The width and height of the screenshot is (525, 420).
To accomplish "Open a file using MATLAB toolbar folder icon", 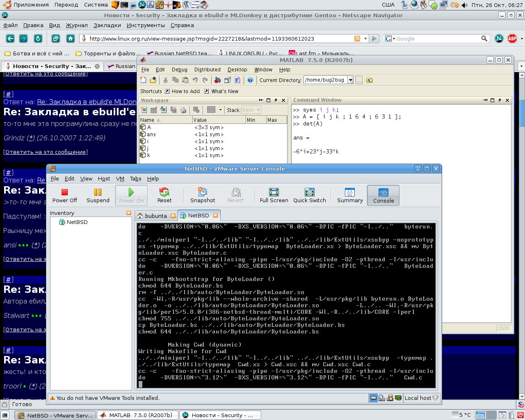I will (153, 80).
